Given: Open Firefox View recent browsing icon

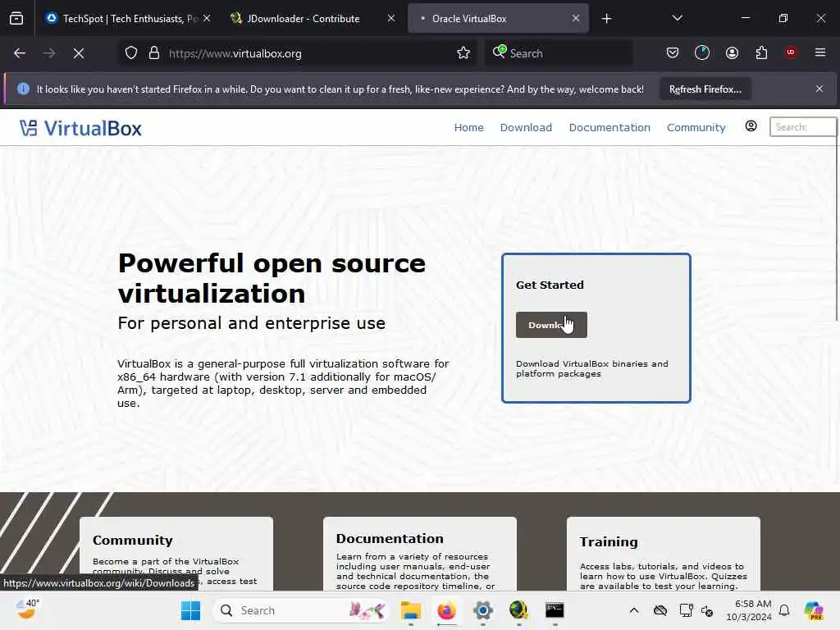Looking at the screenshot, I should pyautogui.click(x=16, y=18).
